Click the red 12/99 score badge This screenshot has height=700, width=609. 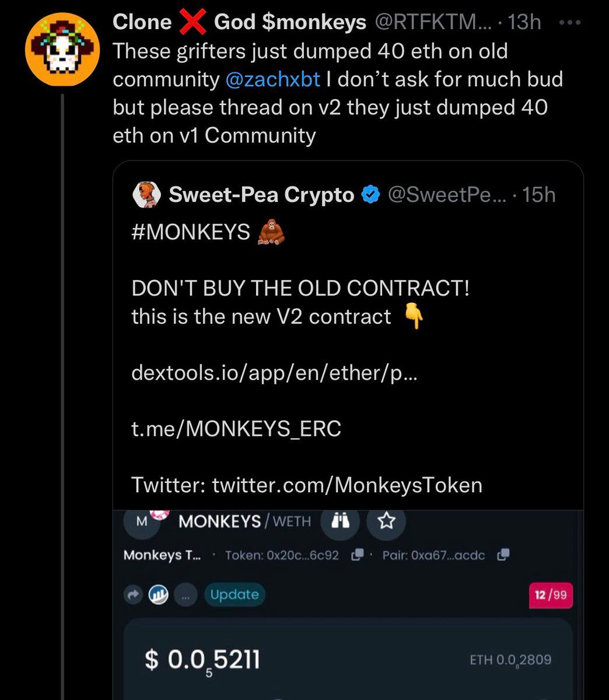click(550, 596)
